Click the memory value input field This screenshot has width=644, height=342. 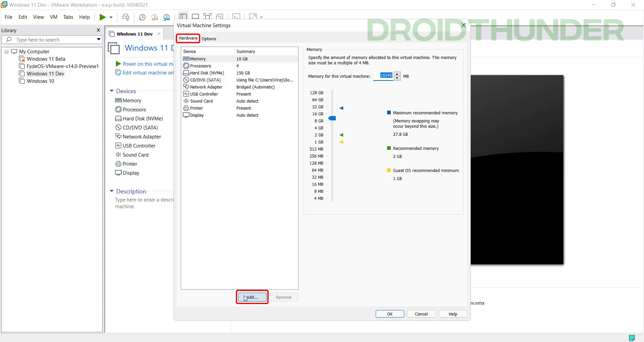(x=384, y=76)
